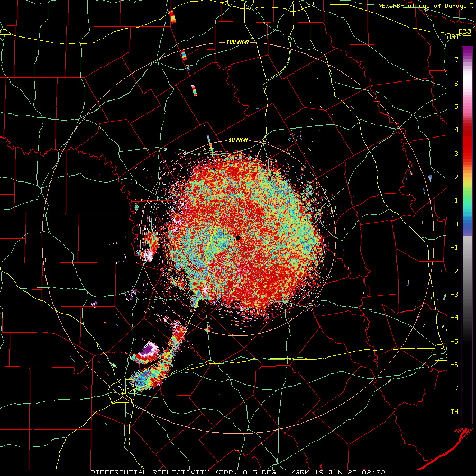Click the black radar site dot
Image resolution: width=476 pixels, height=476 pixels.
[238, 237]
